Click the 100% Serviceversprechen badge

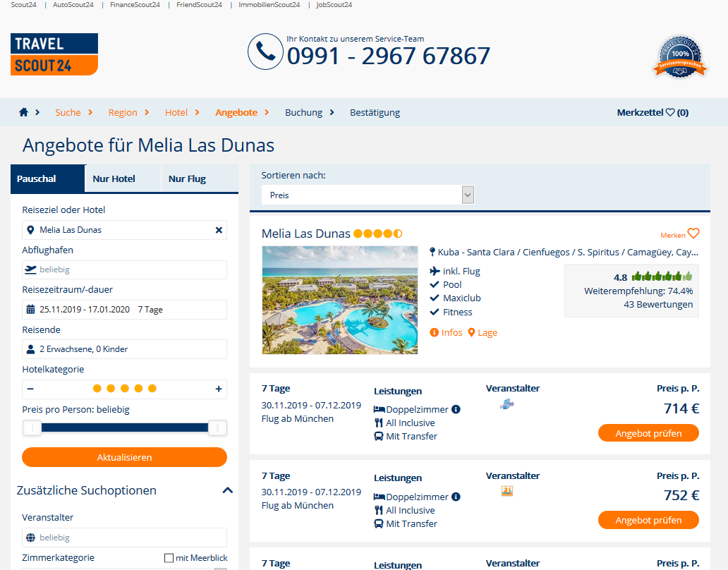click(x=680, y=57)
